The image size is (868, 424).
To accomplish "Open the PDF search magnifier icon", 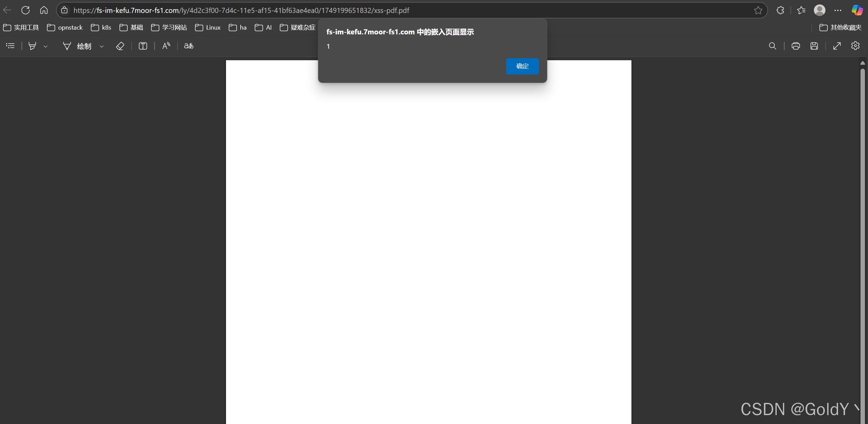I will [772, 46].
